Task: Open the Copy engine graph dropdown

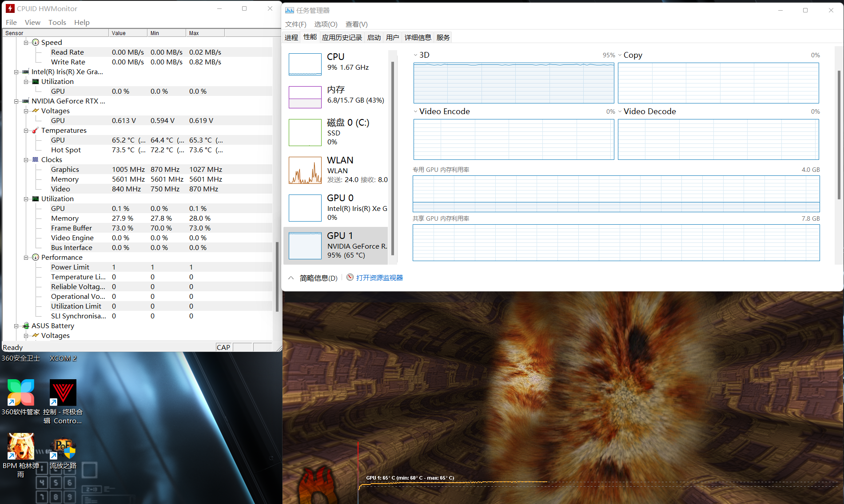Action: coord(620,55)
